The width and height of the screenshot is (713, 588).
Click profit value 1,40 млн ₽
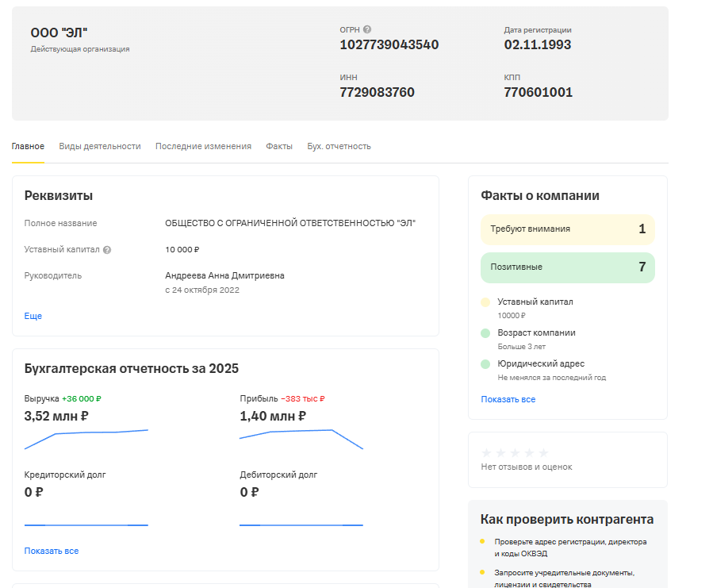tap(273, 416)
